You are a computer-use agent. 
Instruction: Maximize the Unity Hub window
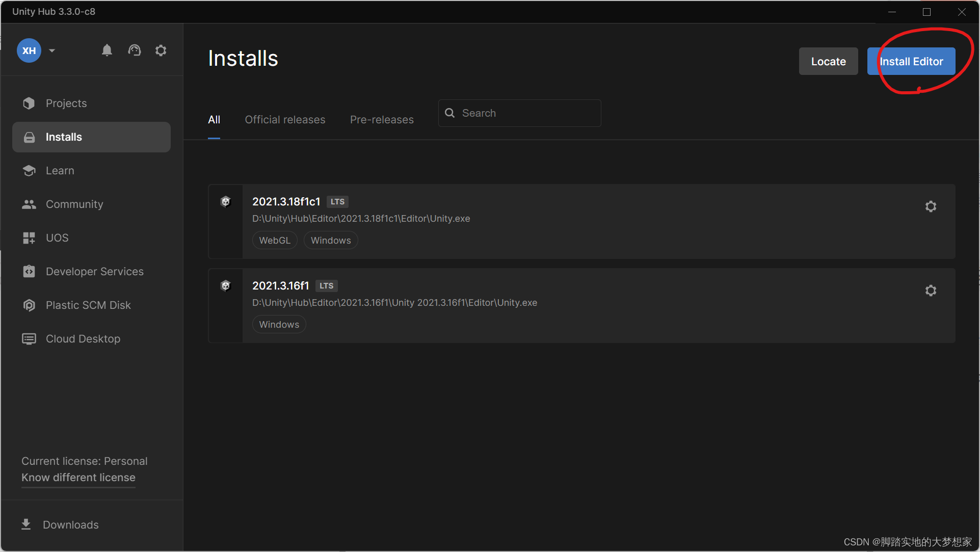click(x=926, y=12)
